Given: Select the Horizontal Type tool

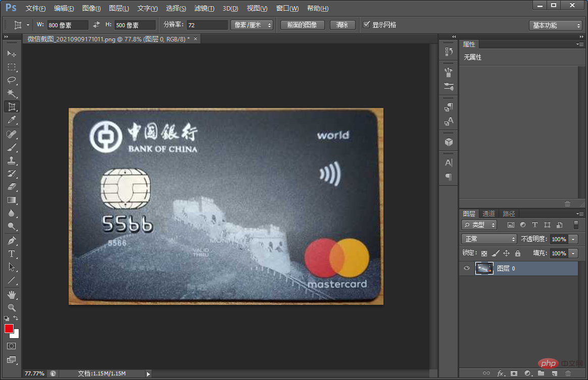Looking at the screenshot, I should pos(12,254).
